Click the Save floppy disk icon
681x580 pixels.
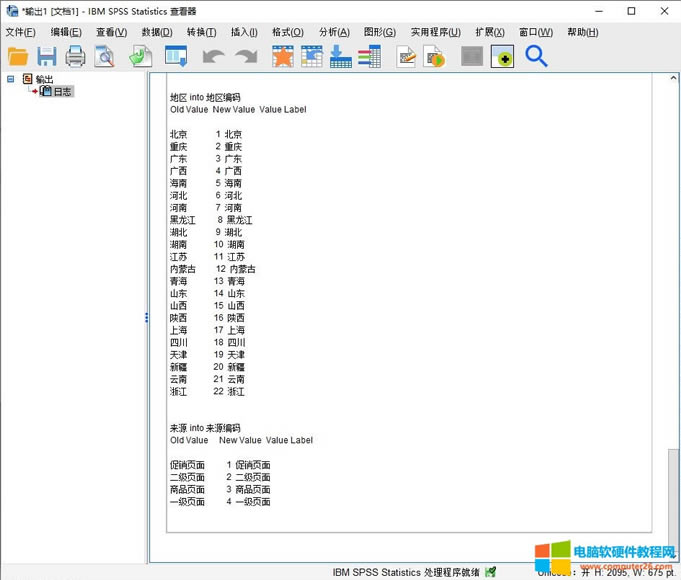point(47,57)
